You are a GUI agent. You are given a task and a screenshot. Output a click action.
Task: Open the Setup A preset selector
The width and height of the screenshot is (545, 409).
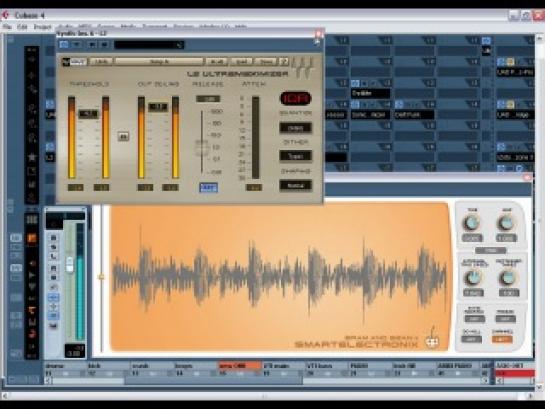(159, 62)
